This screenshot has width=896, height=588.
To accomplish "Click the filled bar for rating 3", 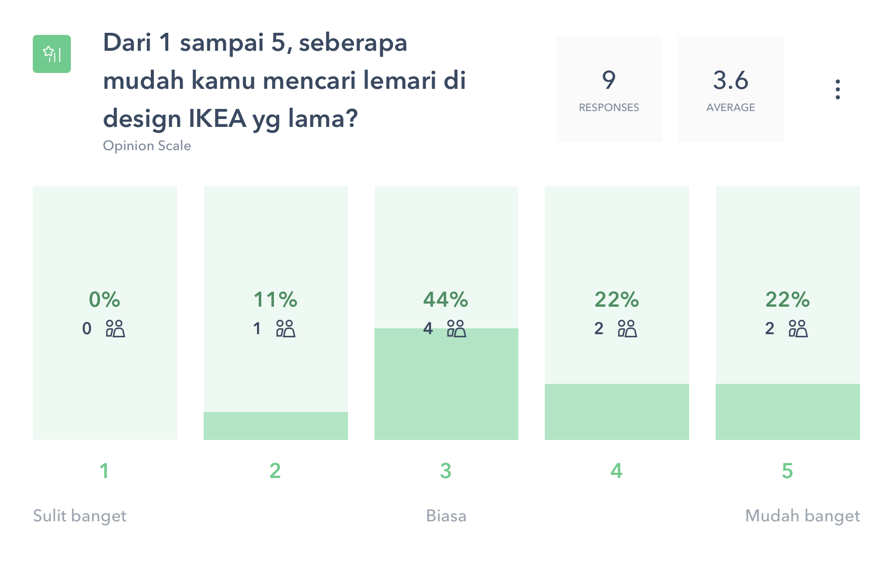I will pyautogui.click(x=446, y=384).
